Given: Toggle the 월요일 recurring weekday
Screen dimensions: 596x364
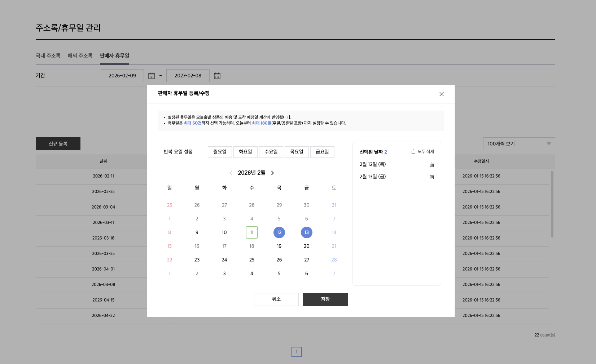Looking at the screenshot, I should click(x=220, y=152).
